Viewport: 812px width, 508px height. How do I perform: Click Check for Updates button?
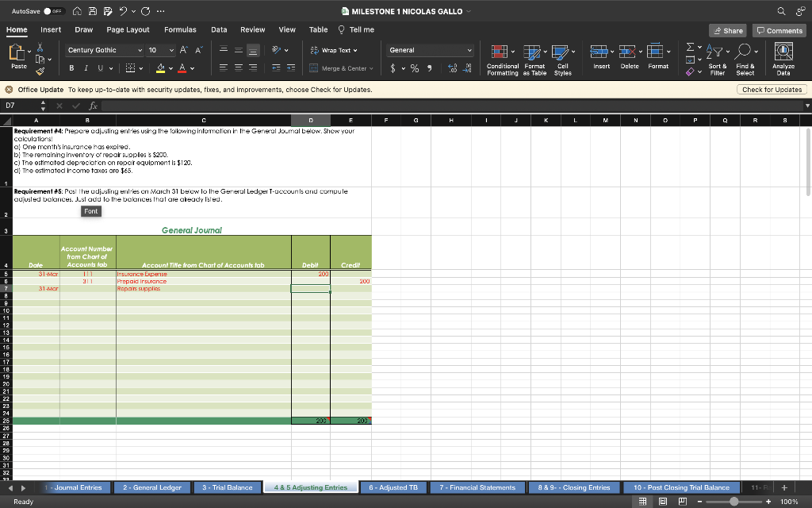[x=772, y=90]
